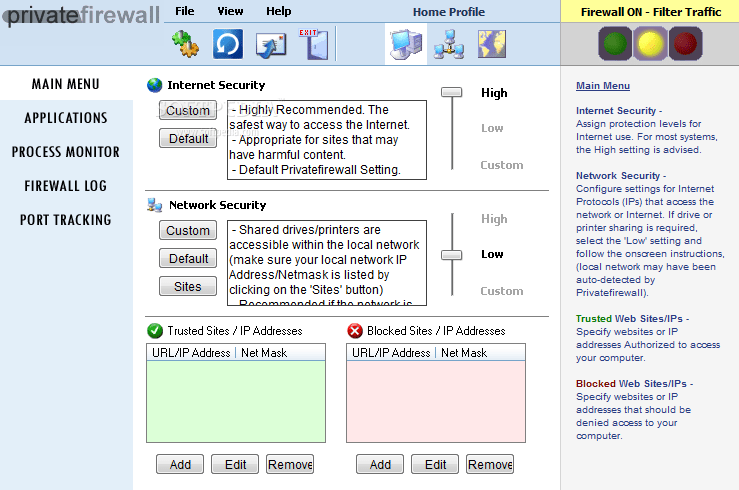Set Internet Security level to Low

click(x=492, y=128)
